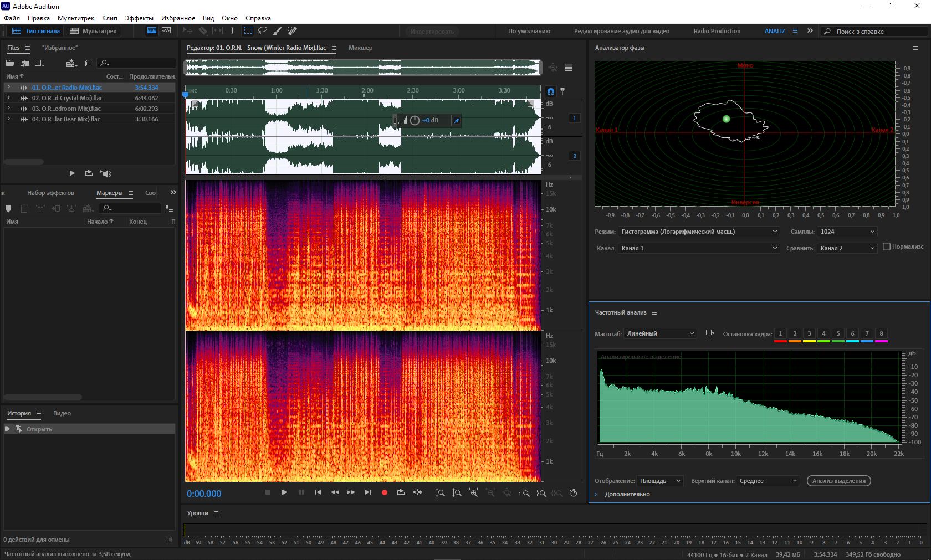Screen dimensions: 931x560
Task: Toggle loop playback in transport controls
Action: click(401, 492)
